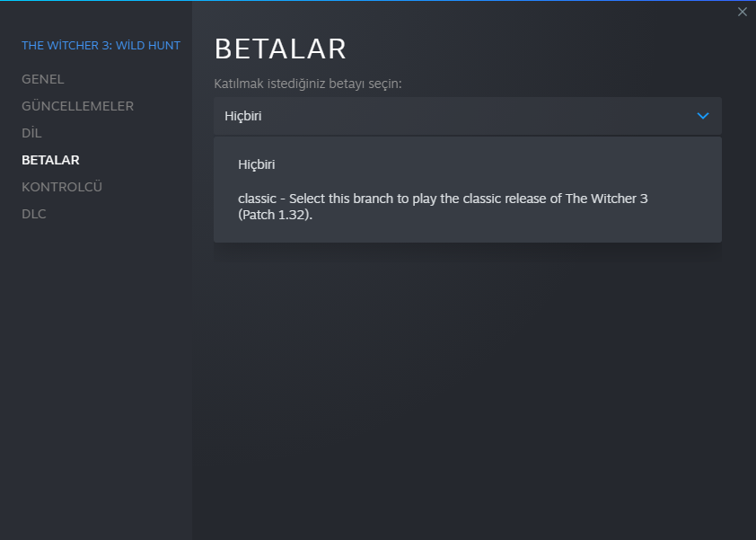
Task: Switch to the GÜNCELLEMELER tab
Action: pyautogui.click(x=77, y=106)
